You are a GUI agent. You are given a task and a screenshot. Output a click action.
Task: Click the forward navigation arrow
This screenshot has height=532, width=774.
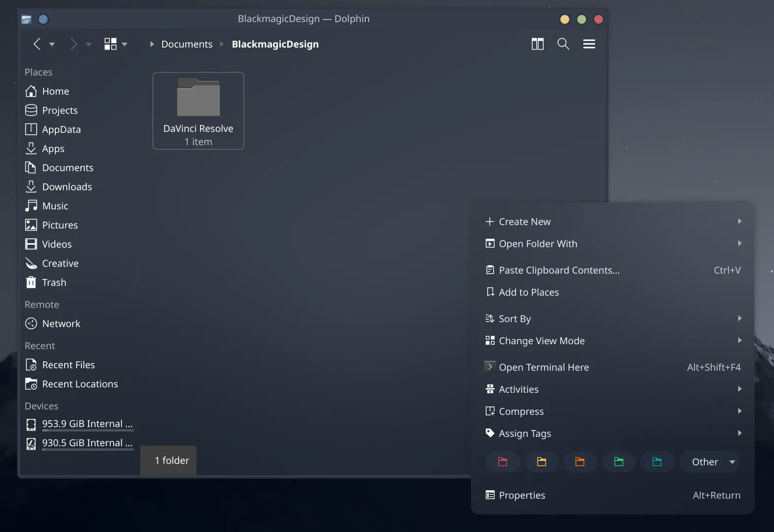(74, 44)
